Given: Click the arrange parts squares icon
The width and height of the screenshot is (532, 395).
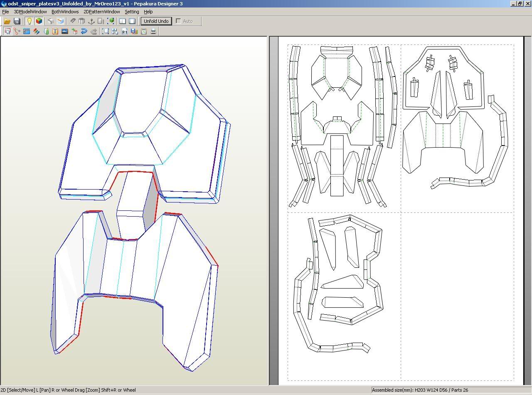Looking at the screenshot, I should (115, 31).
